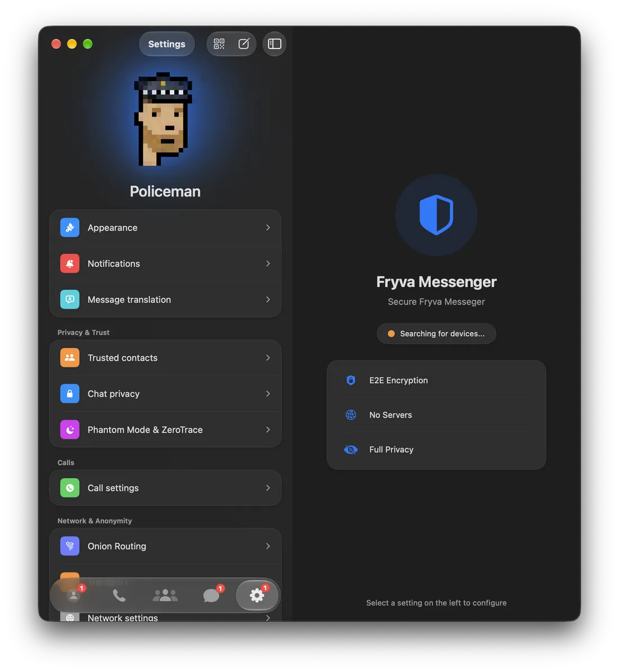Click the No Servers label

pyautogui.click(x=390, y=415)
